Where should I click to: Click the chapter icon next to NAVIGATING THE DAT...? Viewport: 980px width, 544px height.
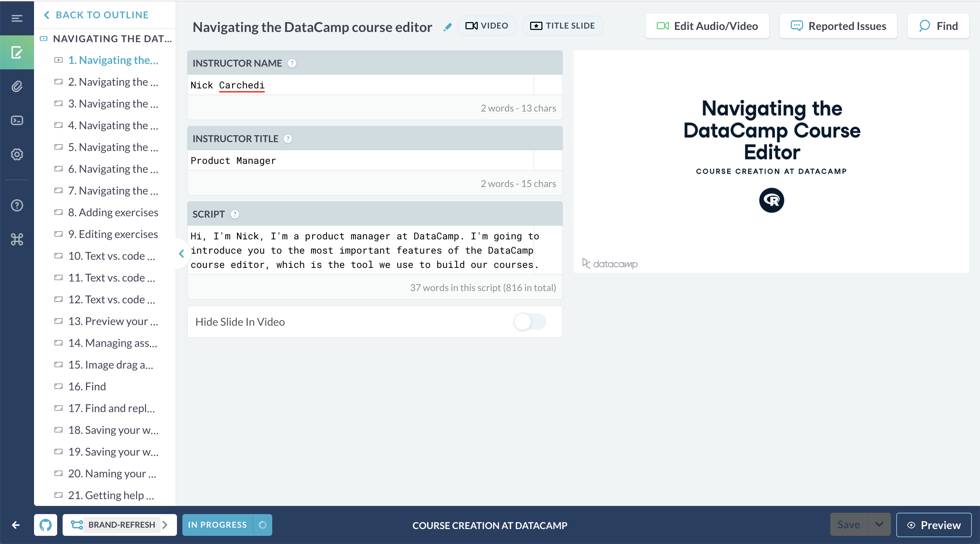(44, 38)
